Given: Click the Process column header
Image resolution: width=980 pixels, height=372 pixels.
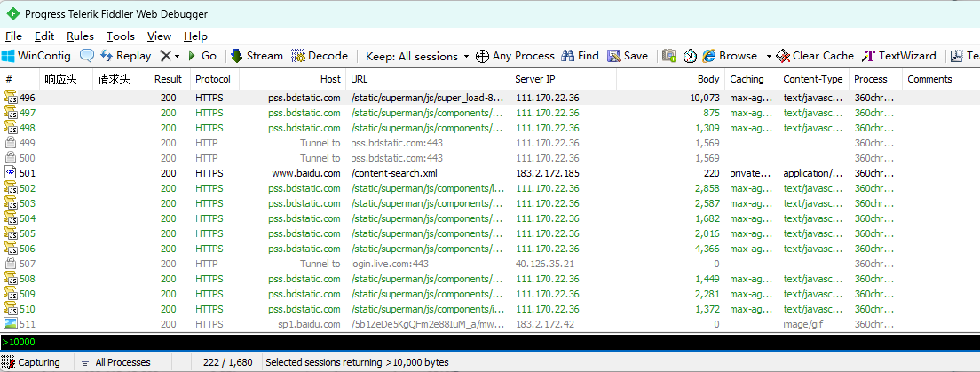Looking at the screenshot, I should click(x=875, y=79).
